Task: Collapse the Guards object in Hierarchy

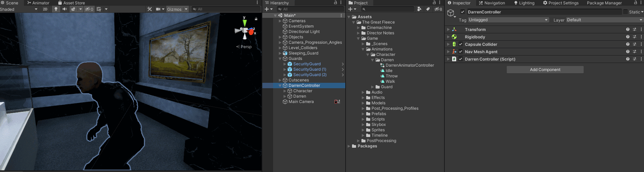Action: [280, 59]
